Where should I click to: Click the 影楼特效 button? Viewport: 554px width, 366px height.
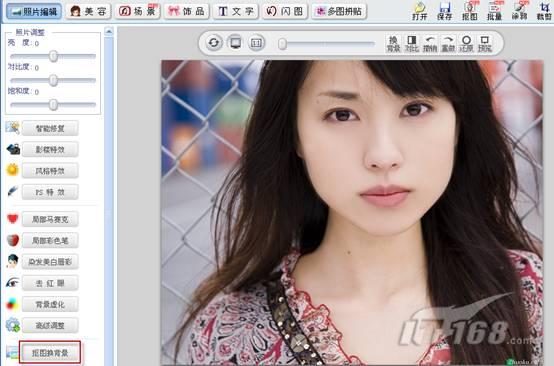(x=50, y=149)
